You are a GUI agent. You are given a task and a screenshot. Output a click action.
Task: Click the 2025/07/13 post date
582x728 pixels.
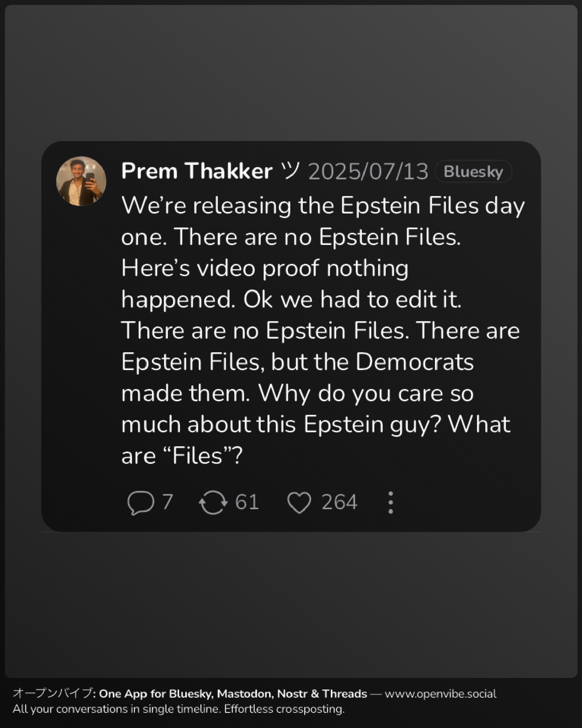click(x=368, y=172)
